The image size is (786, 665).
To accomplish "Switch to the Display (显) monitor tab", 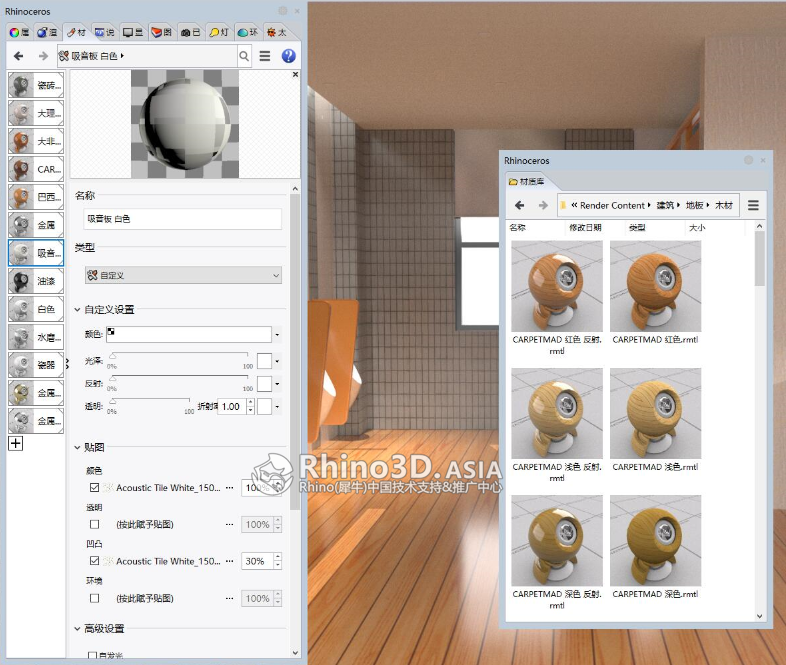I will [133, 33].
